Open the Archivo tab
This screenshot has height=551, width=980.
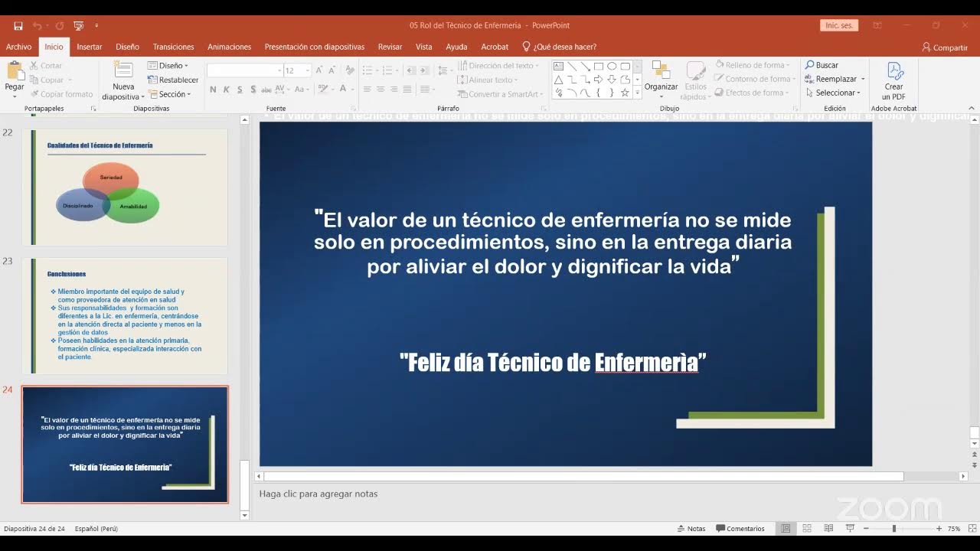pos(18,47)
